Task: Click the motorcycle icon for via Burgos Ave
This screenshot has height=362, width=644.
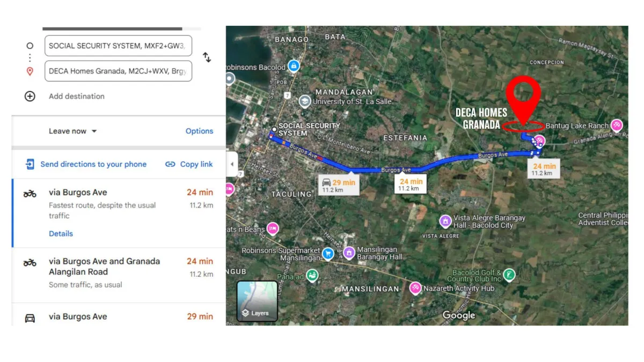Action: point(30,193)
